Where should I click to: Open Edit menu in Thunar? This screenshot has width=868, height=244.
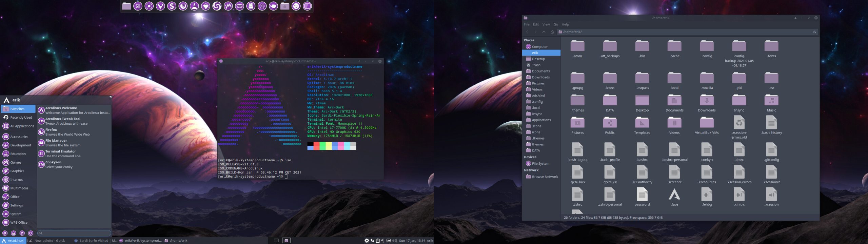click(x=536, y=24)
